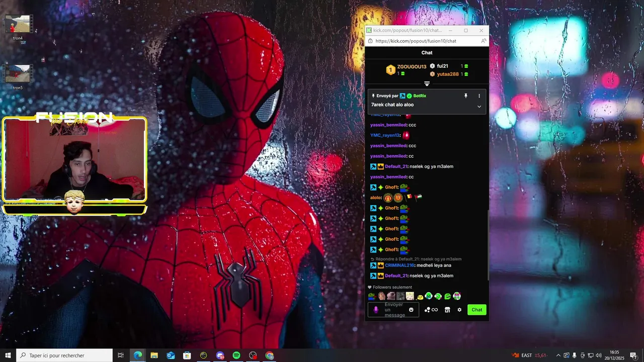The image size is (644, 362).
Task: Click the first emote, Pepe holding a rose
Action: point(371,296)
